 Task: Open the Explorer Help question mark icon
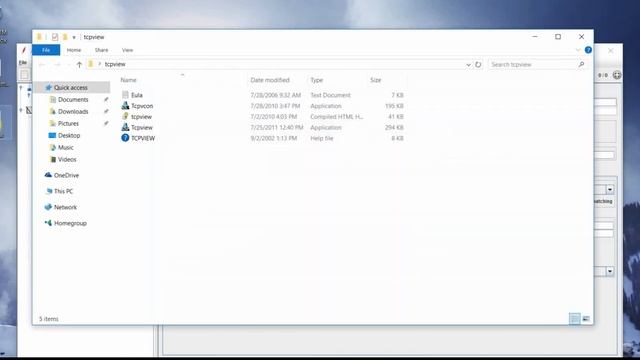[x=588, y=50]
